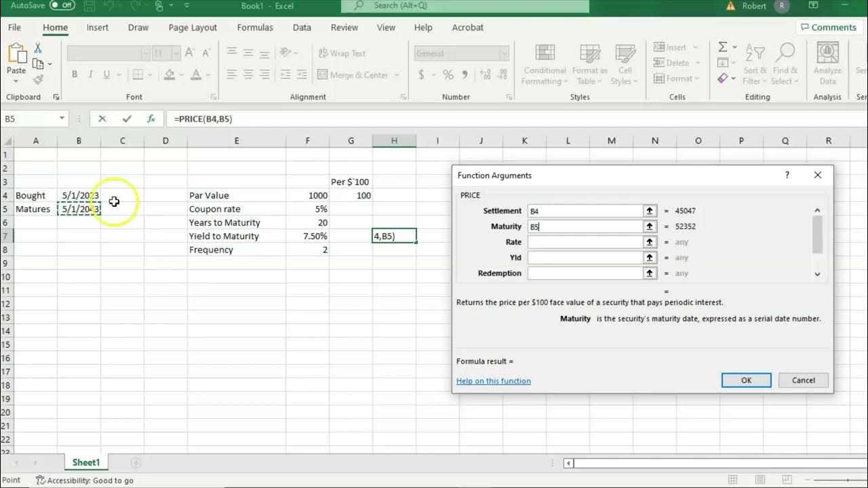Screen dimensions: 868x488
Task: Add a new sheet with plus
Action: click(x=136, y=463)
